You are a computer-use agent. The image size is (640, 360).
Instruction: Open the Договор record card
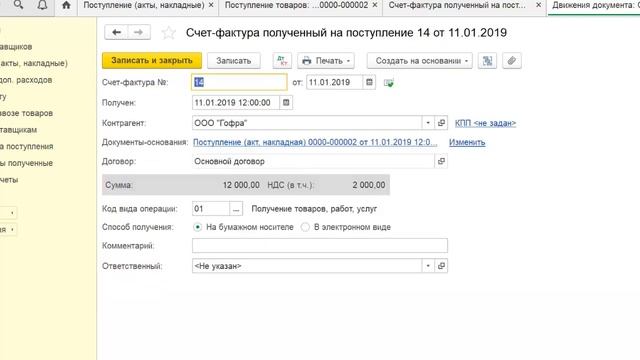coord(441,161)
